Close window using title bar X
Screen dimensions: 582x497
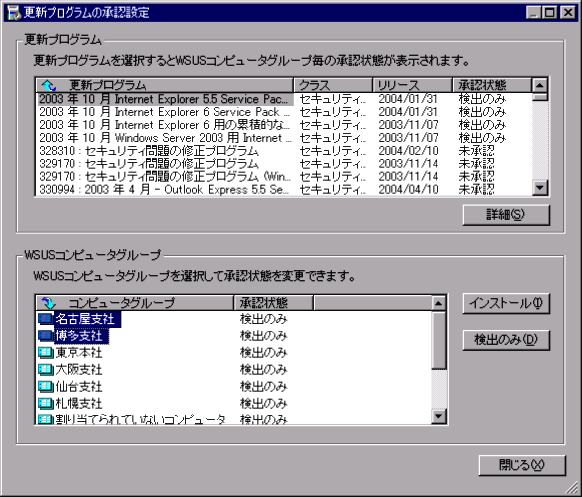coord(568,13)
